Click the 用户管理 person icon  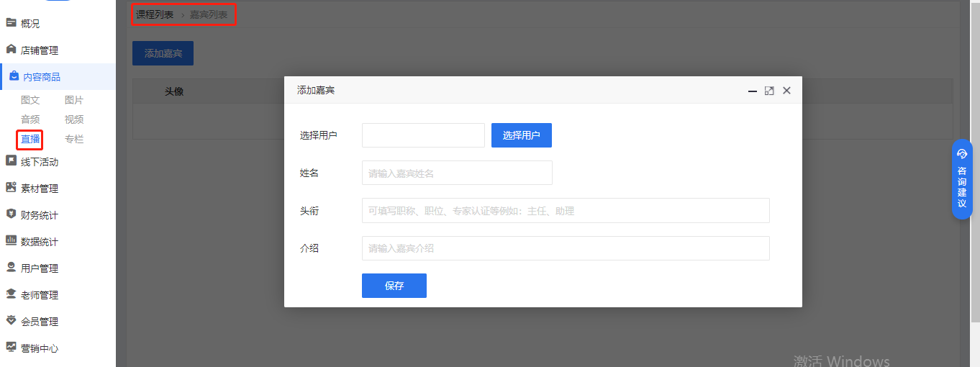11,267
